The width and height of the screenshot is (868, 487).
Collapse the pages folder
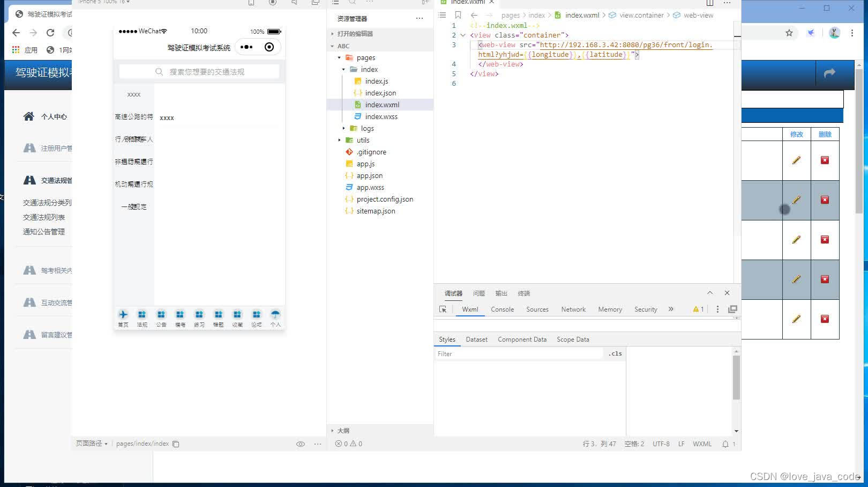(x=339, y=58)
